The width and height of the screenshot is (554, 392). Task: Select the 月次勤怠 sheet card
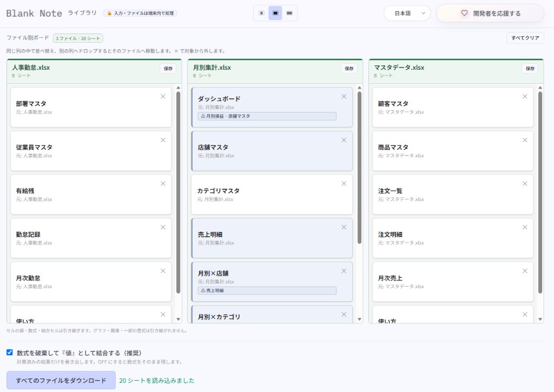(91, 282)
